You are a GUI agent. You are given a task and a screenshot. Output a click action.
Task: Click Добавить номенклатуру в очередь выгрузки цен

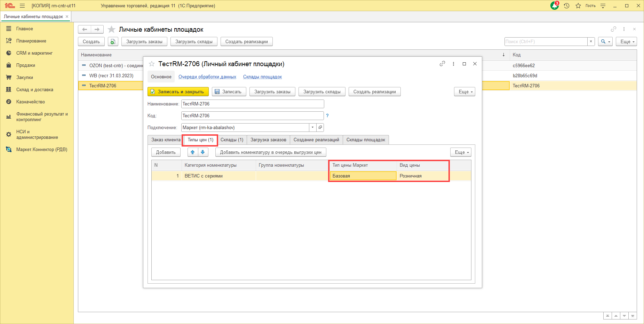click(x=270, y=152)
